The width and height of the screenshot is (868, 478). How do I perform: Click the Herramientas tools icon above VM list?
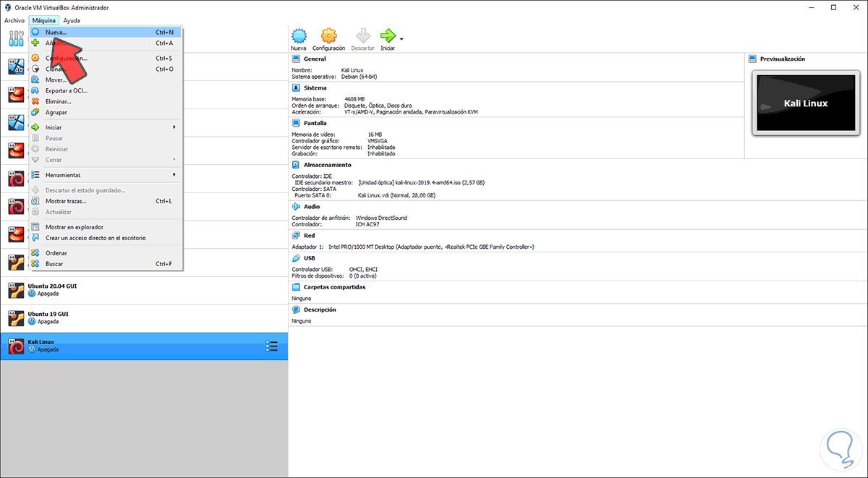point(16,38)
